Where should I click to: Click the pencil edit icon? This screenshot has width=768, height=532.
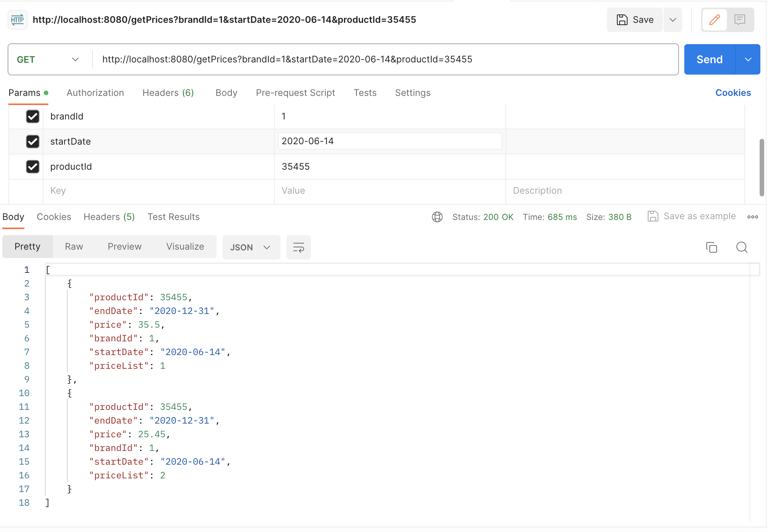point(714,20)
